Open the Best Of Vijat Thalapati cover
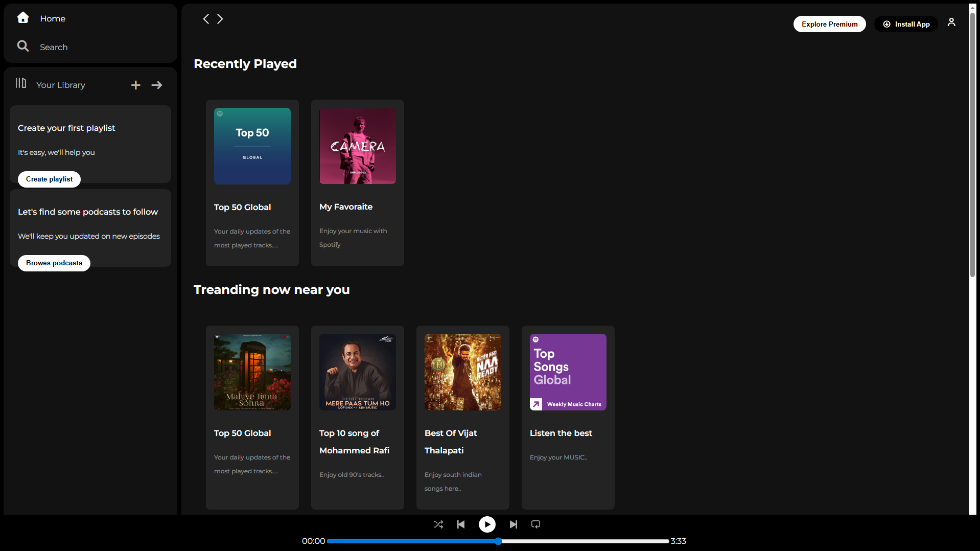This screenshot has width=980, height=551. [463, 372]
